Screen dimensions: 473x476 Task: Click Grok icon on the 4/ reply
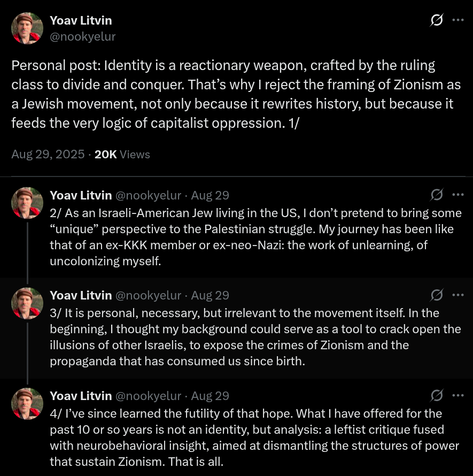(x=437, y=395)
